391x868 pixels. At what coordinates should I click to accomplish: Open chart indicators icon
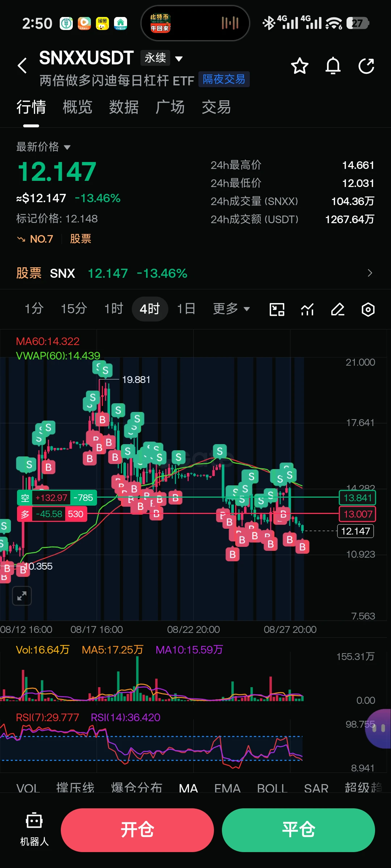click(x=307, y=310)
